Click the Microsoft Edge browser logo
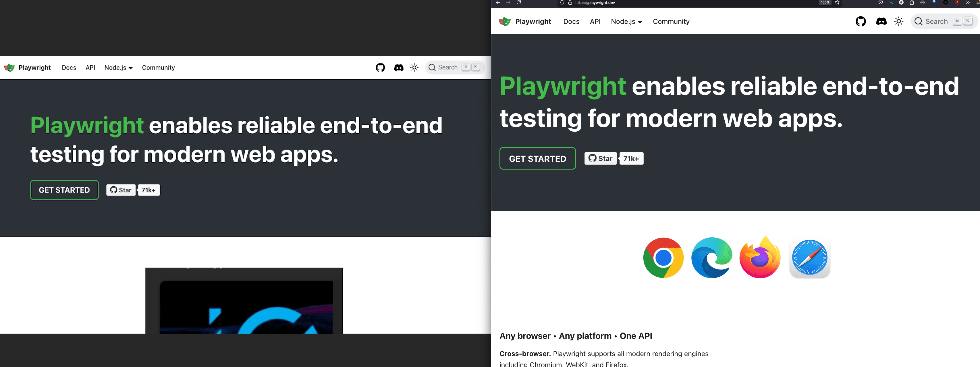Image resolution: width=980 pixels, height=367 pixels. point(711,258)
